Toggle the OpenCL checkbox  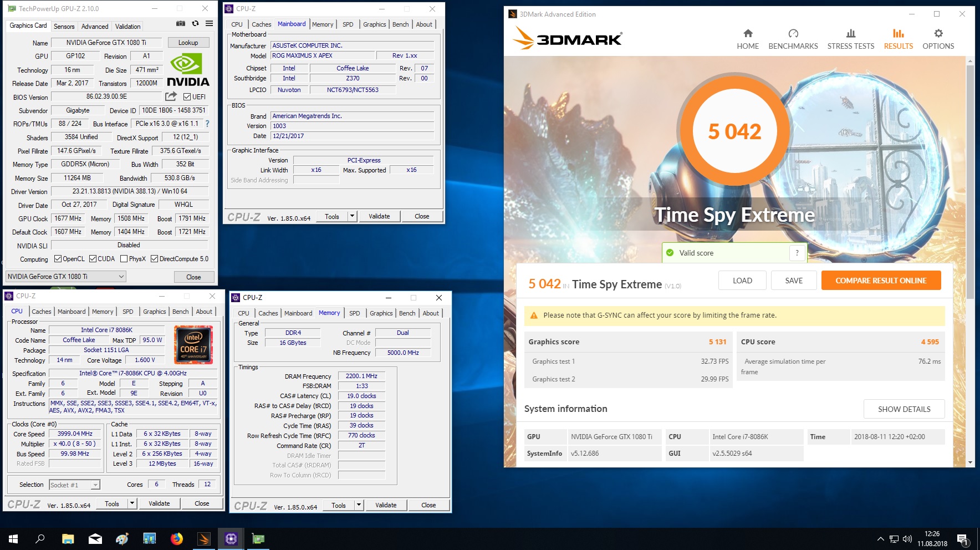click(x=58, y=259)
